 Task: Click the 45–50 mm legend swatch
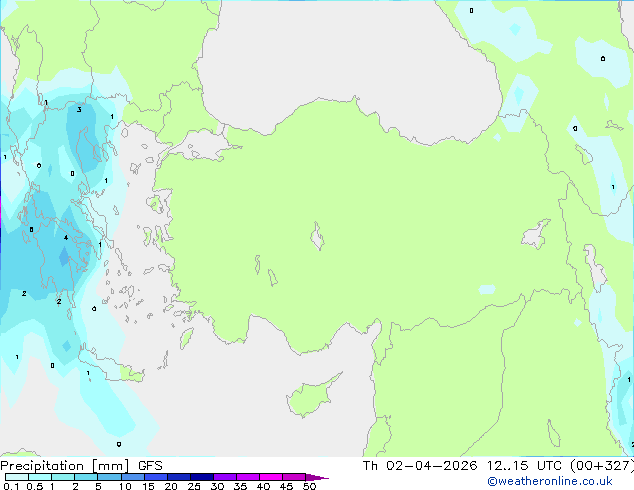[294, 477]
